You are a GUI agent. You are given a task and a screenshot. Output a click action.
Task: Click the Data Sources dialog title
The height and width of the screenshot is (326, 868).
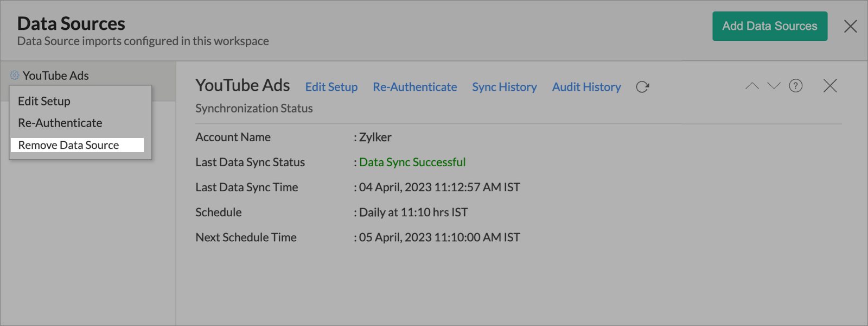point(71,23)
